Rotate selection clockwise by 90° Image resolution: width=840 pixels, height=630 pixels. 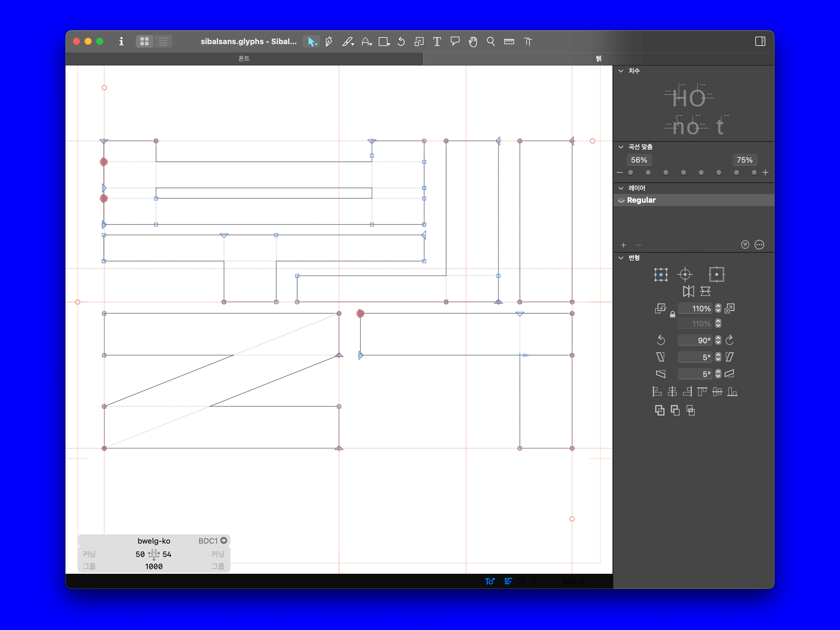pyautogui.click(x=730, y=340)
